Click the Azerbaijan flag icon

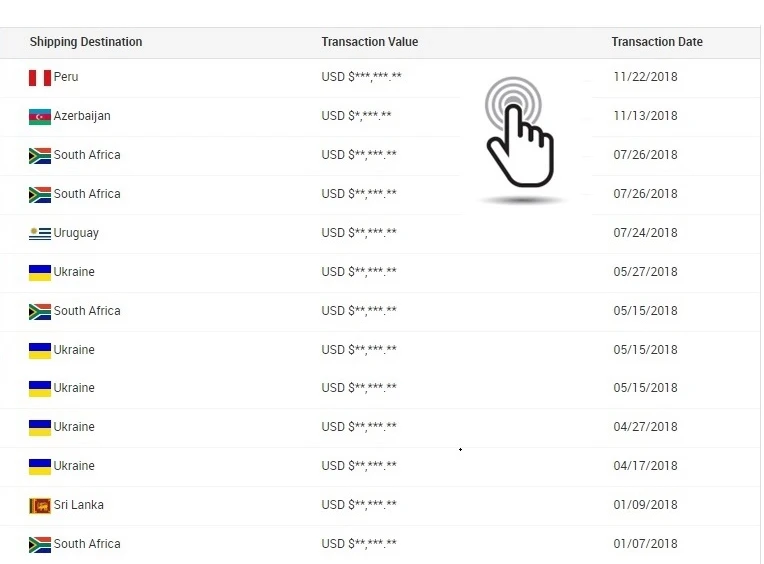pyautogui.click(x=40, y=117)
